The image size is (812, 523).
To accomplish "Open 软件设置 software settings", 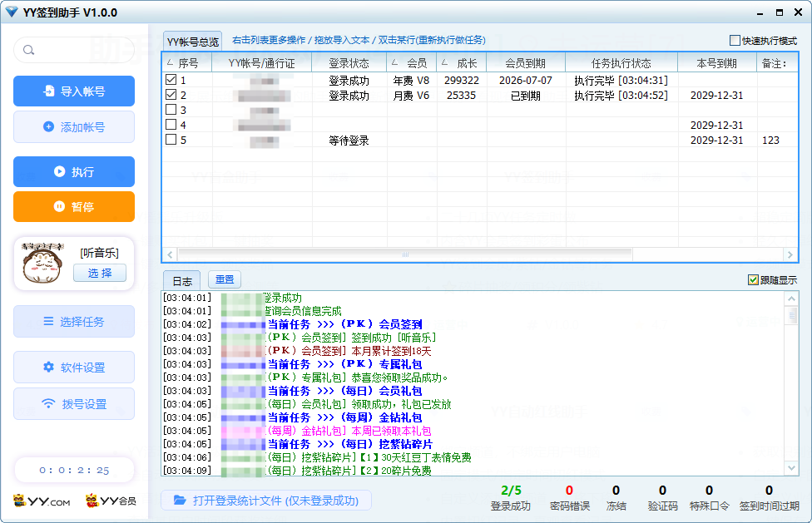I will click(74, 368).
